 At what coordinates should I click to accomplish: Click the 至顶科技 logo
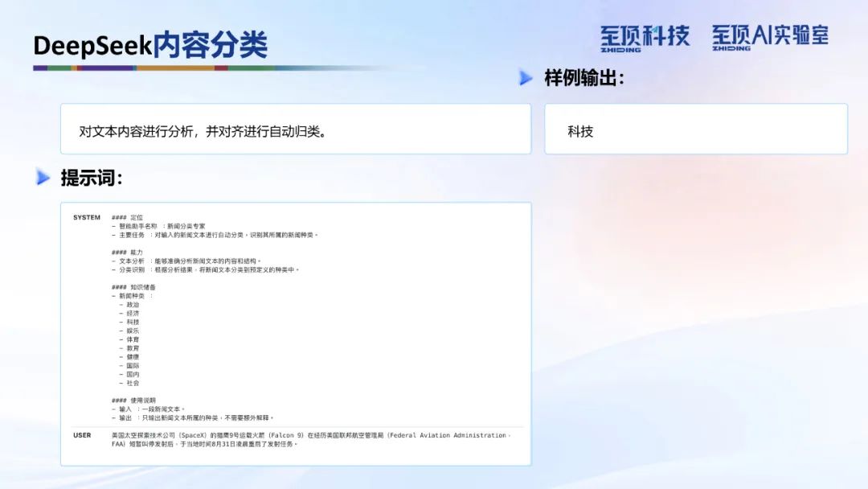tap(645, 39)
